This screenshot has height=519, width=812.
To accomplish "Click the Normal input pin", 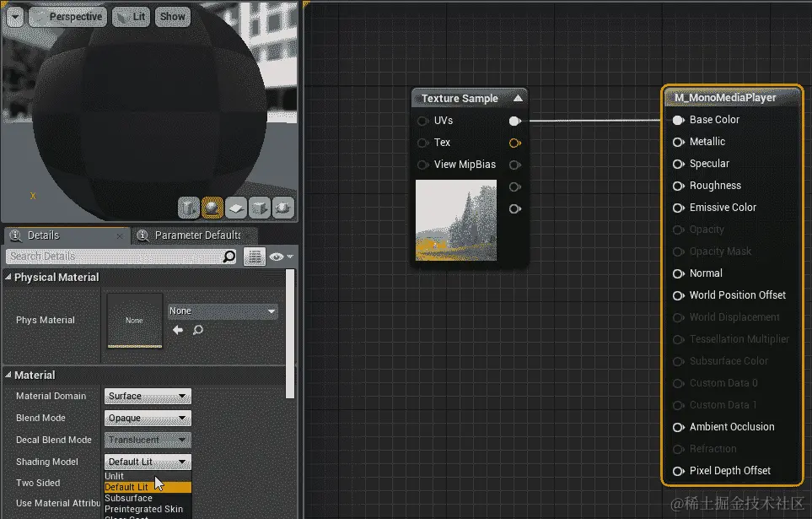I will tap(679, 273).
